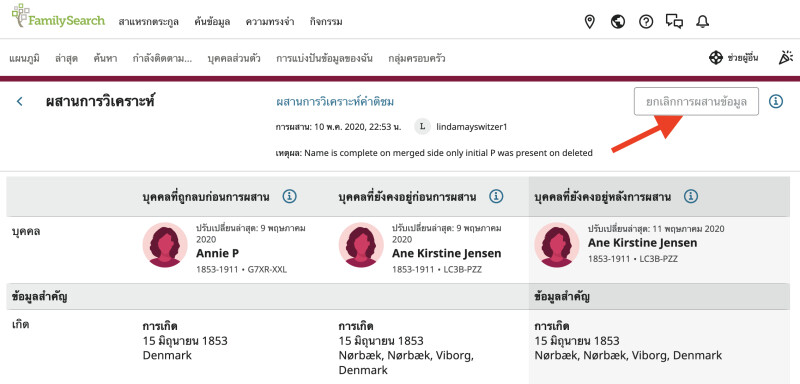Click birth date in deleted person column
Viewport: 800px width, 384px height.
(185, 341)
